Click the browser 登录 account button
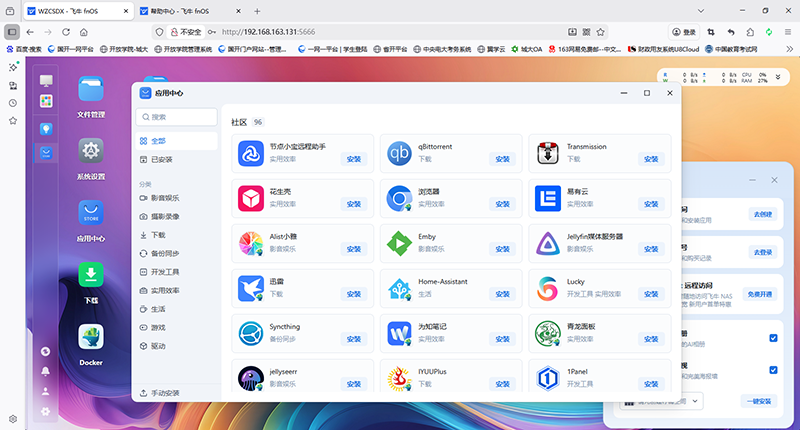Viewport: 800px width, 430px height. [x=684, y=32]
